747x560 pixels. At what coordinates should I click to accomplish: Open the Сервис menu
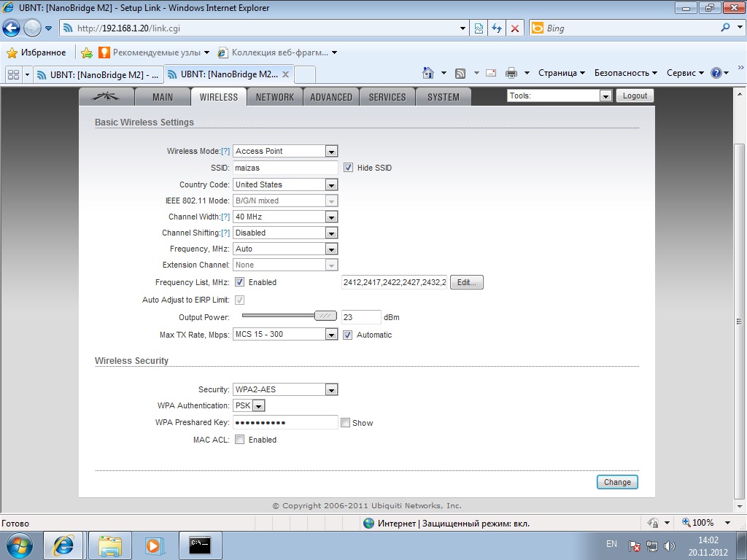[x=684, y=73]
